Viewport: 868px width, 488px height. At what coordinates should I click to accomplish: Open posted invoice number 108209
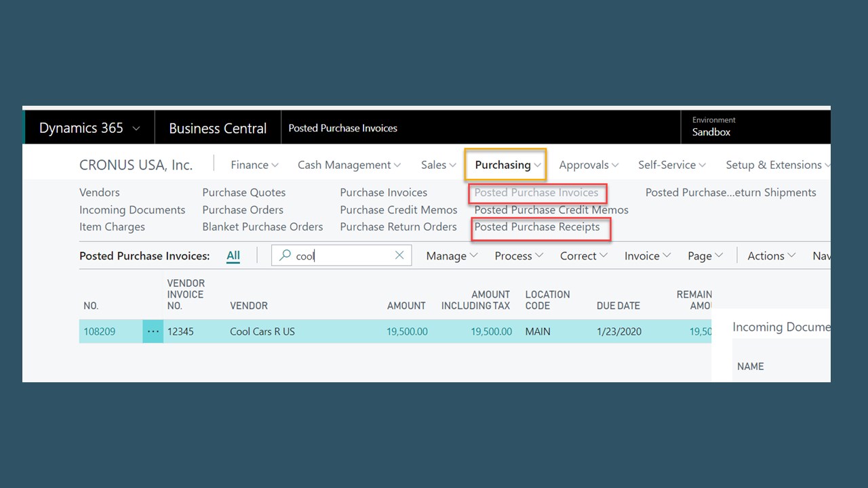[x=99, y=331]
